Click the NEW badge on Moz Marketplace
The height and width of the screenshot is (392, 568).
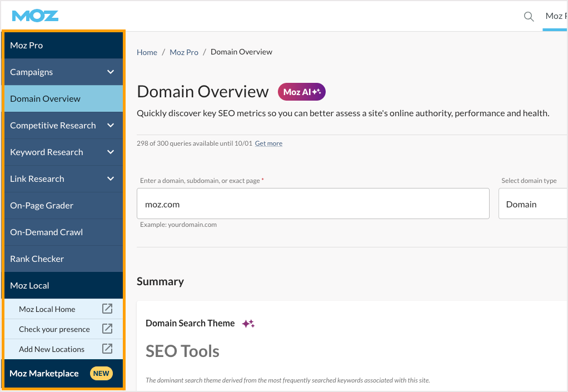101,374
